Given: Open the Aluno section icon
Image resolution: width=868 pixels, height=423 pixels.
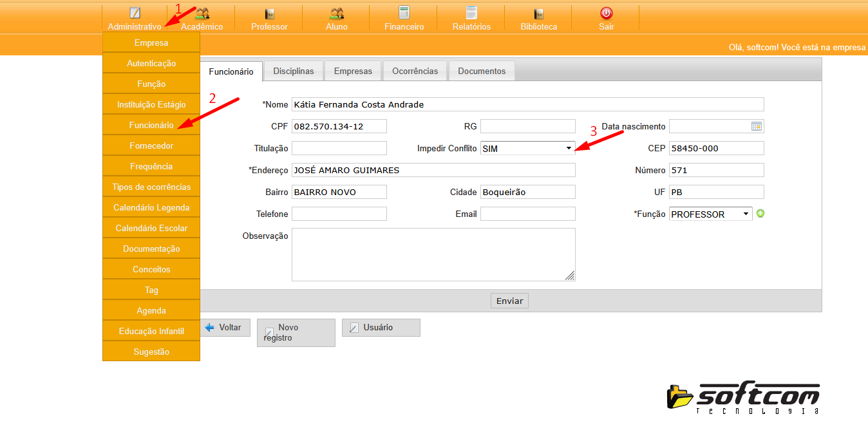Looking at the screenshot, I should click(336, 14).
